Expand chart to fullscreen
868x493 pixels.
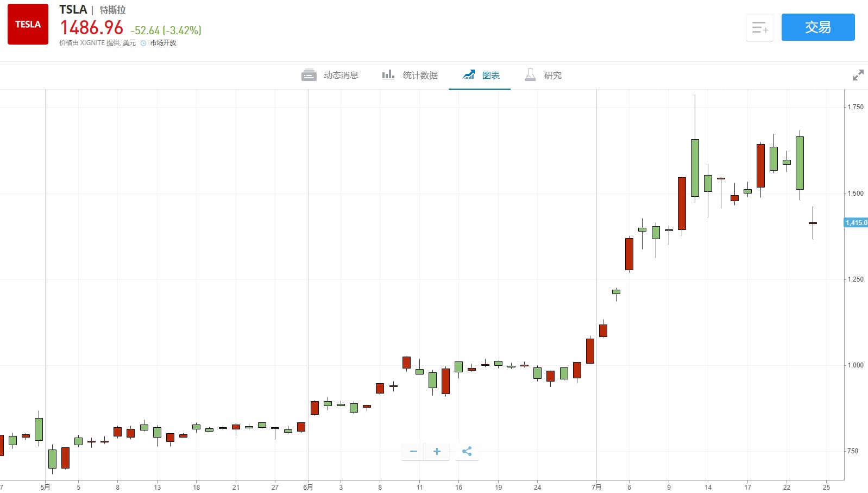(x=858, y=76)
